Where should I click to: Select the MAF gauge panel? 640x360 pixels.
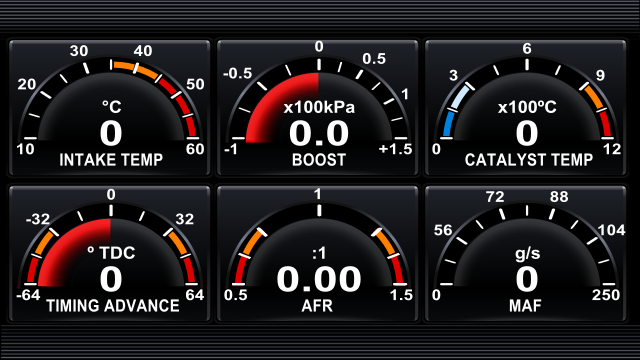tap(526, 253)
